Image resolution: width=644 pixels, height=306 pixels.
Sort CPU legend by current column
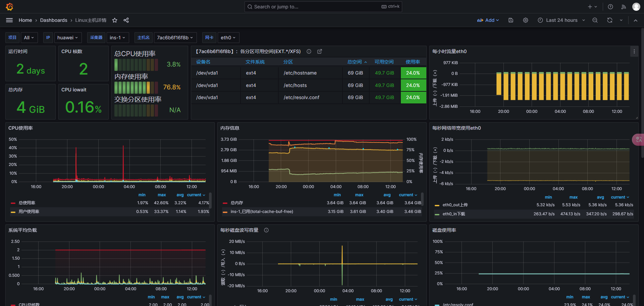[x=196, y=195]
